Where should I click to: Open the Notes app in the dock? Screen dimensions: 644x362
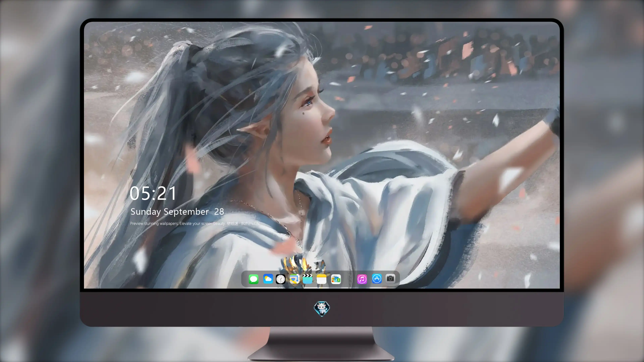tap(321, 279)
